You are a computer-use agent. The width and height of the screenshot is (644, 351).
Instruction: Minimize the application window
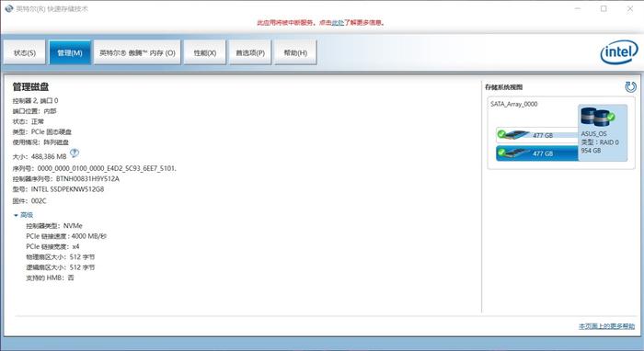pyautogui.click(x=578, y=8)
